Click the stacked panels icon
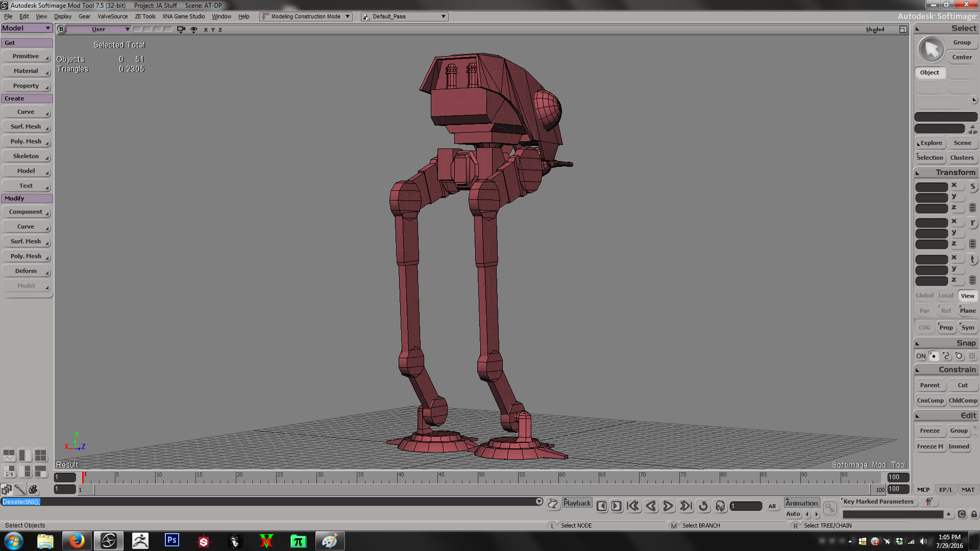Image resolution: width=980 pixels, height=551 pixels. (7, 489)
